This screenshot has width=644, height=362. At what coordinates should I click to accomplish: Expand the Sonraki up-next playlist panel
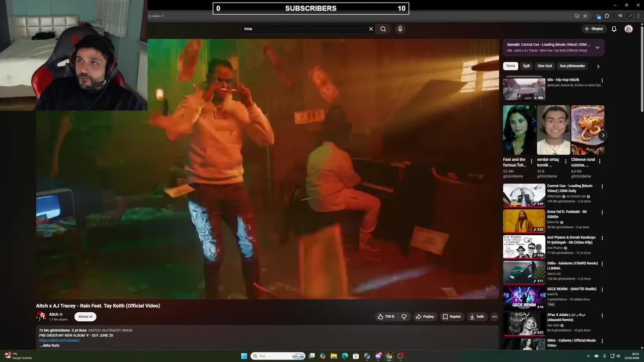[597, 48]
